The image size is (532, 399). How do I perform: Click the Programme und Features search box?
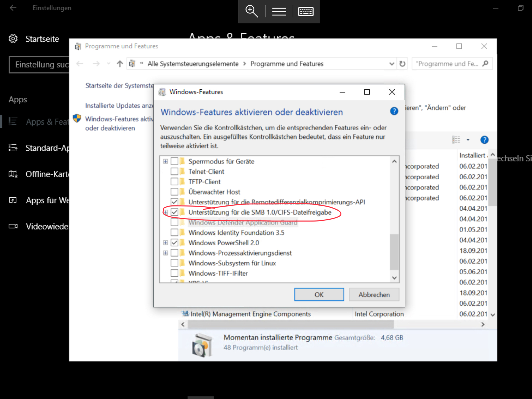[452, 64]
